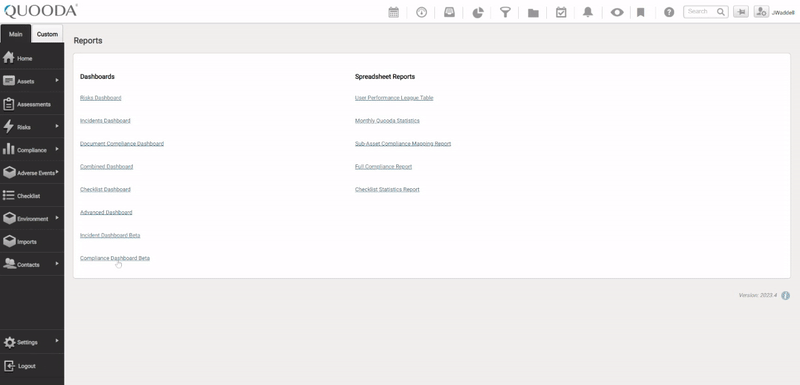
Task: Click the Environment box icon
Action: (9, 218)
